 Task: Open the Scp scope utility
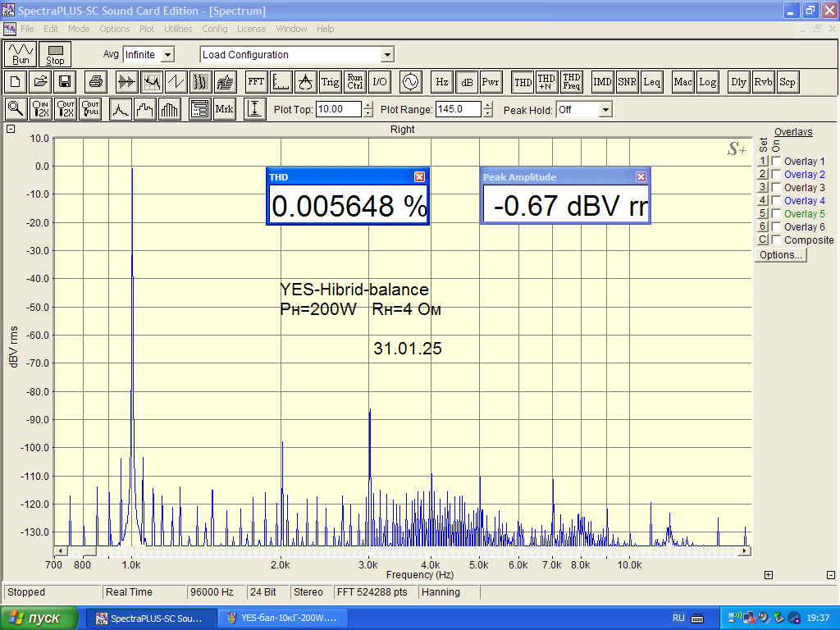point(787,82)
